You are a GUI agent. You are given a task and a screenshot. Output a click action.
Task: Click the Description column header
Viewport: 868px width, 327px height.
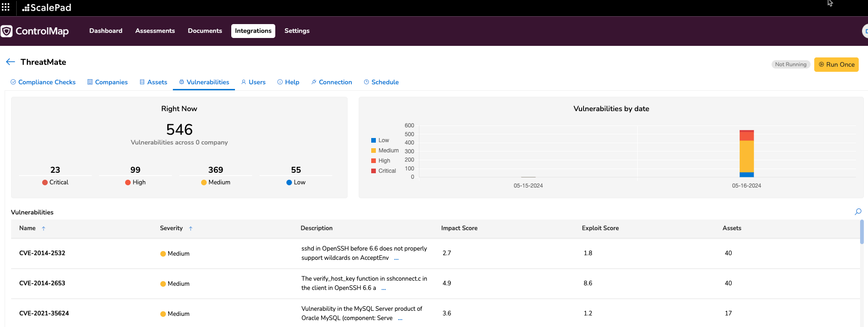[x=317, y=228]
